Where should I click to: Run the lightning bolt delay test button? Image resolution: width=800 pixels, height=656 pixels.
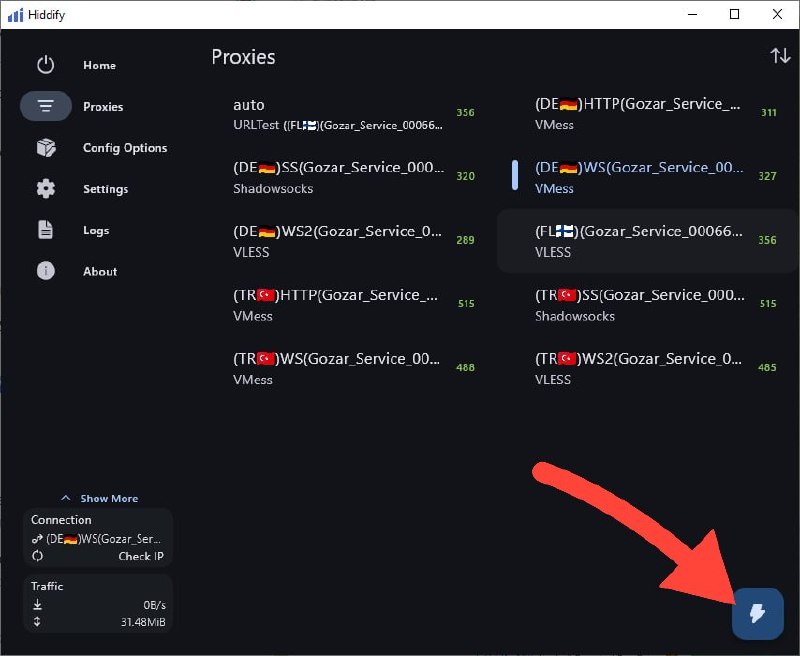758,614
